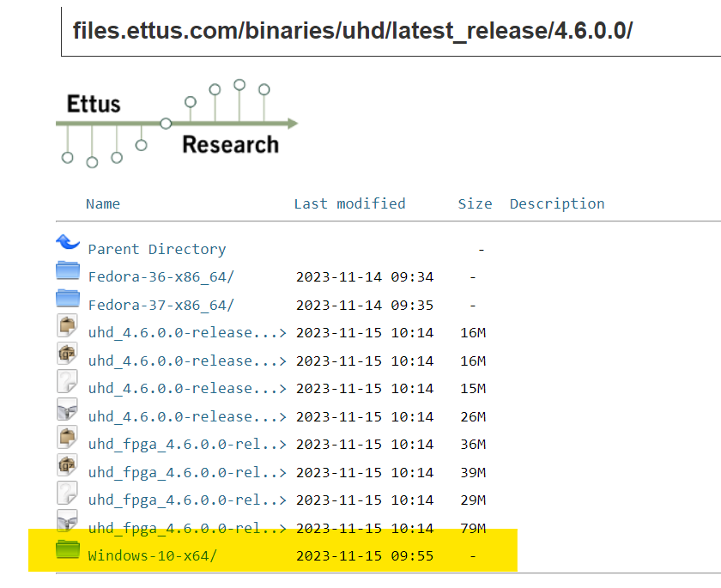The height and width of the screenshot is (588, 721).
Task: Sort listing by the Last modified header
Action: (x=349, y=203)
